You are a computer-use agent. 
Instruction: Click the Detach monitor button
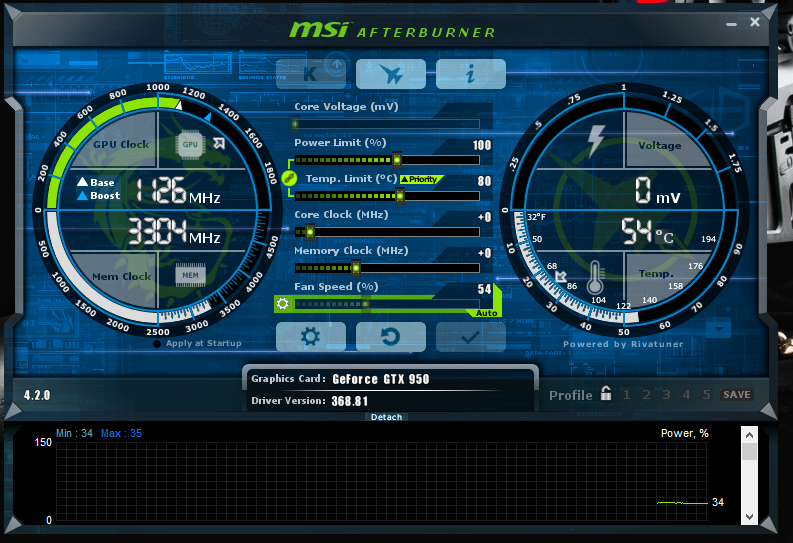[x=386, y=417]
